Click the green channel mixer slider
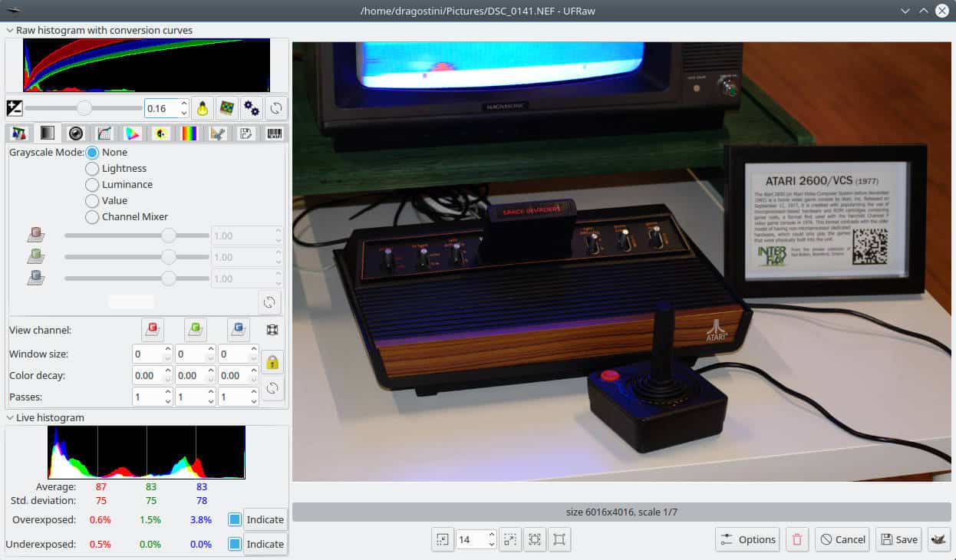The width and height of the screenshot is (956, 560). pyautogui.click(x=137, y=257)
